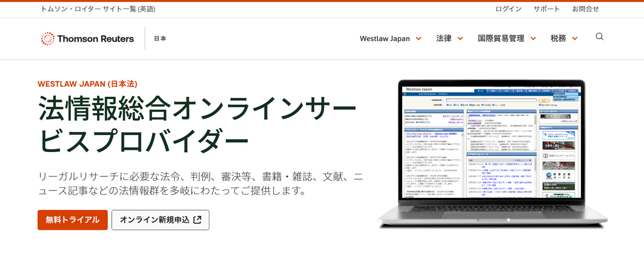Screen dimensions: 644x262
Task: Go to お問合せ page
Action: click(586, 9)
